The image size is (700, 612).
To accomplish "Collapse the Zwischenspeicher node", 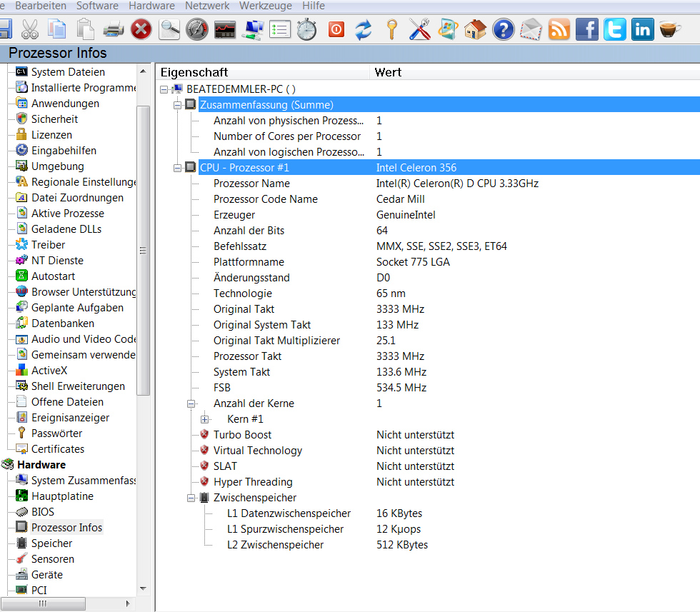I will pyautogui.click(x=191, y=498).
